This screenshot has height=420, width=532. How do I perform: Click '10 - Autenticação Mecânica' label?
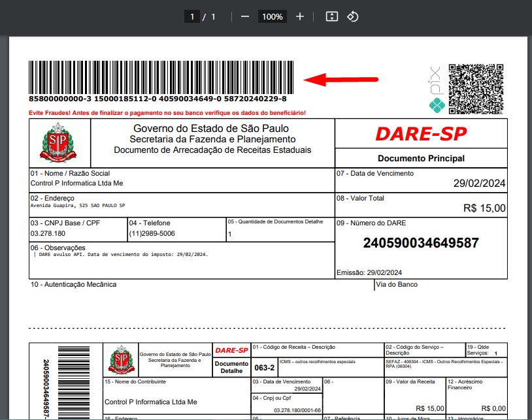pos(73,284)
